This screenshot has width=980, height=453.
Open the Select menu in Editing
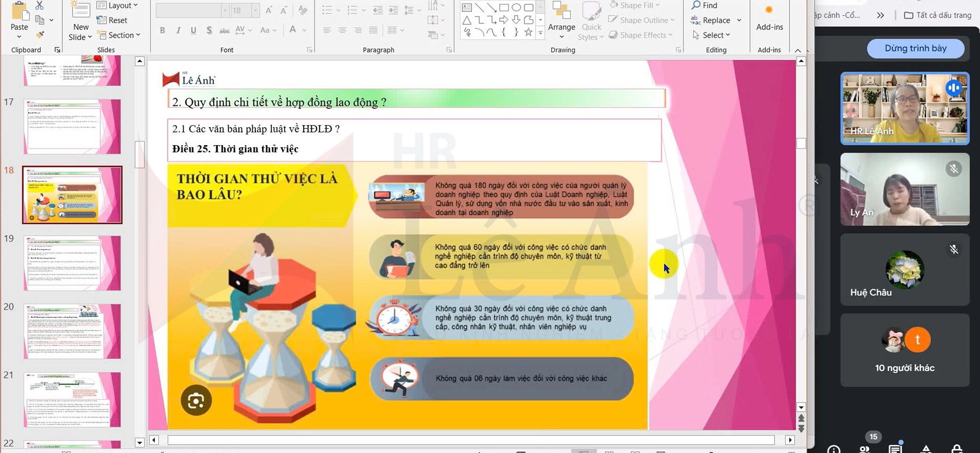coord(711,35)
